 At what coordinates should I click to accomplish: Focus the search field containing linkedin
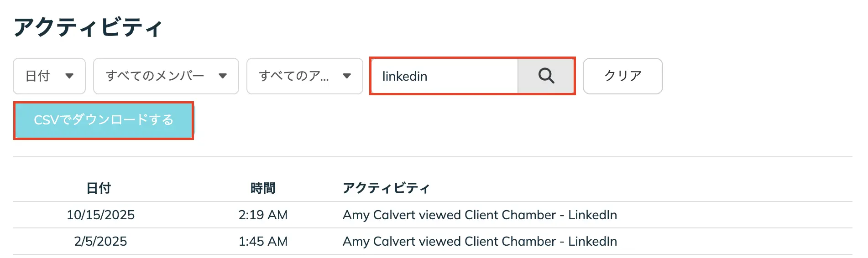444,76
